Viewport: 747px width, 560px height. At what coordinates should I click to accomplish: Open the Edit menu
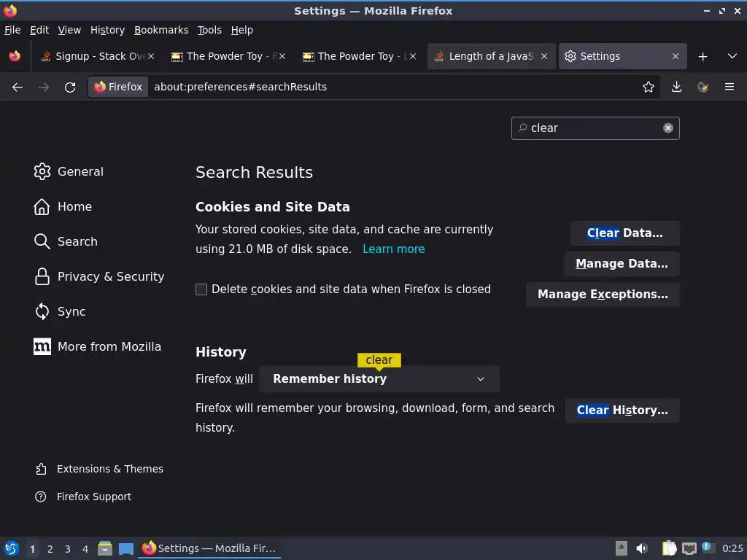(39, 30)
